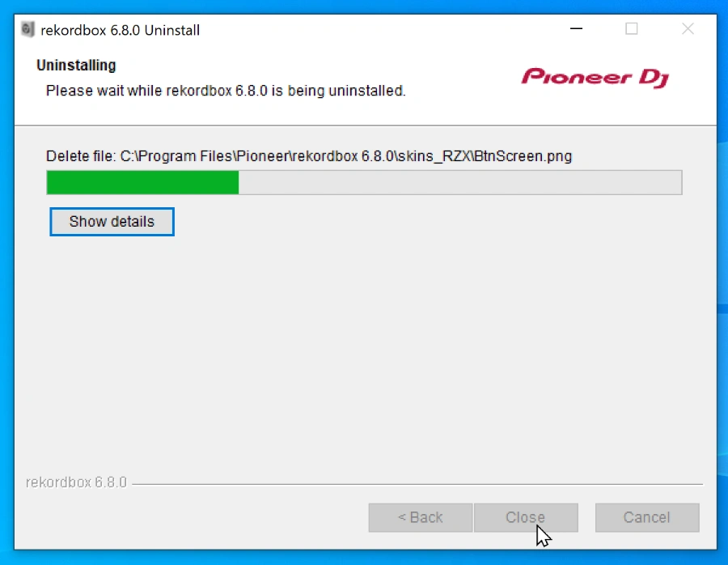Click the green filled part of progress bar
This screenshot has height=565, width=728.
click(142, 183)
